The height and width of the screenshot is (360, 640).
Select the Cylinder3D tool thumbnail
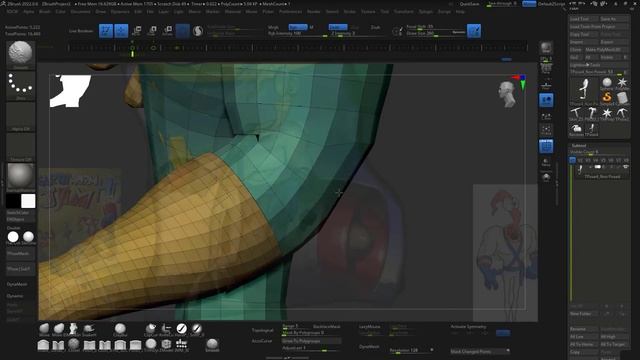click(x=622, y=98)
